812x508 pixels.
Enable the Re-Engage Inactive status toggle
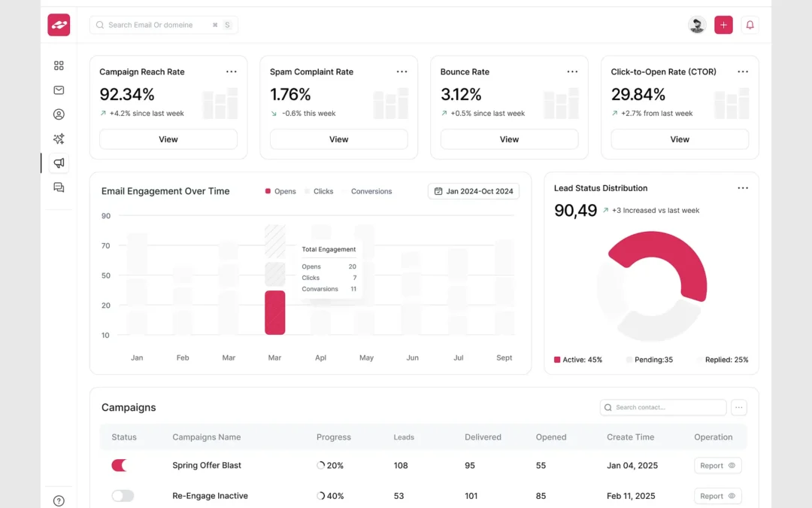123,495
